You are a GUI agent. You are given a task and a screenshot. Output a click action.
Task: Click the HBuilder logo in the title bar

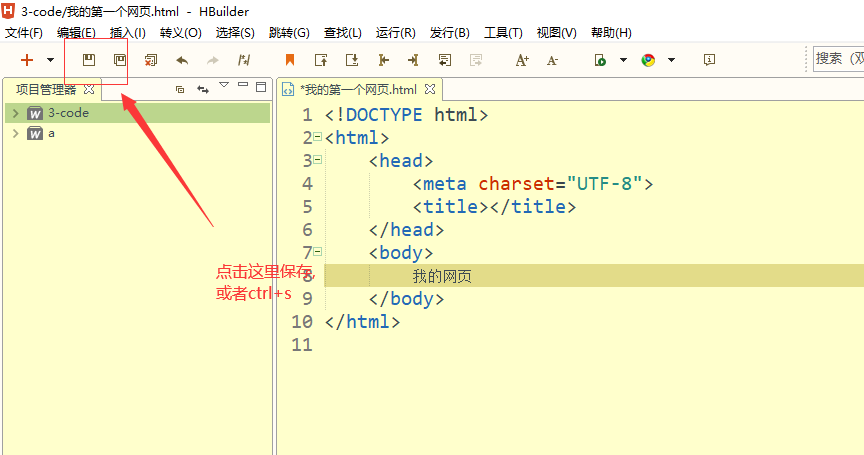(8, 10)
